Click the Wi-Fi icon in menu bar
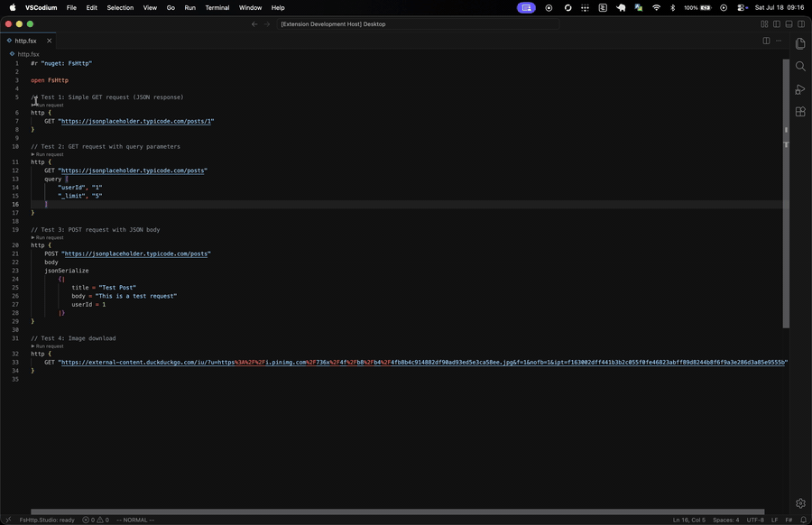This screenshot has width=812, height=525. tap(656, 8)
